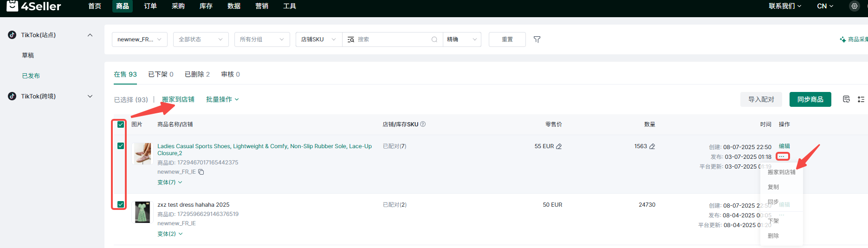Copy store name newnew_FR_IE icon
The width and height of the screenshot is (868, 248).
coord(201,172)
